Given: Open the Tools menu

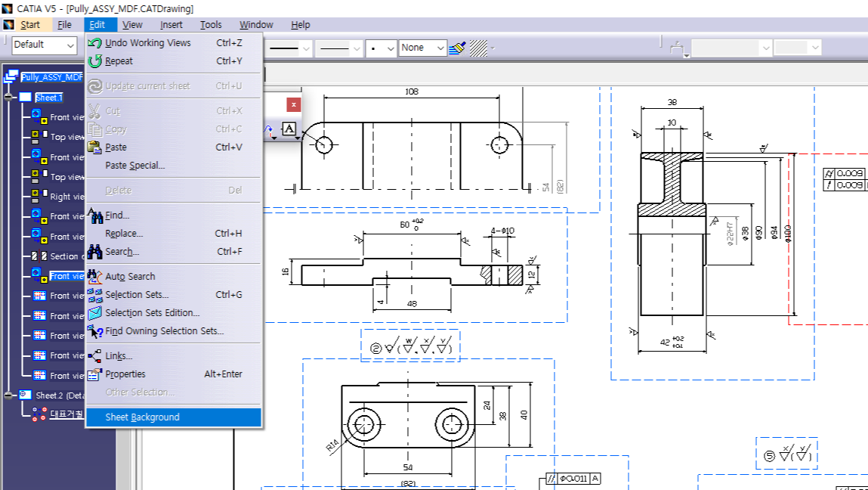Looking at the screenshot, I should click(211, 24).
